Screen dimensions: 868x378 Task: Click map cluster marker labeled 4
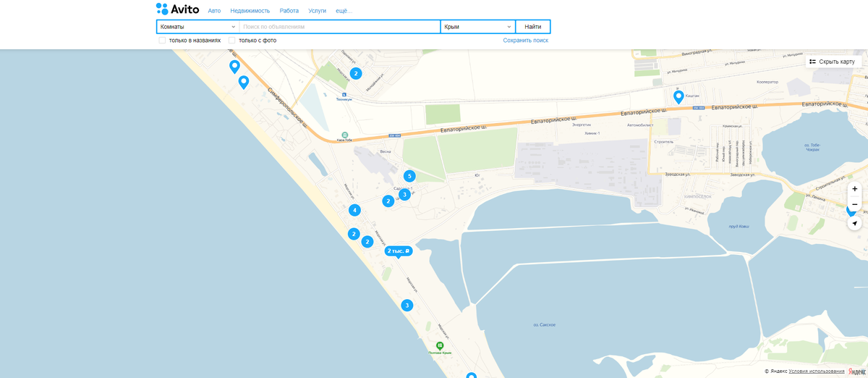(354, 211)
